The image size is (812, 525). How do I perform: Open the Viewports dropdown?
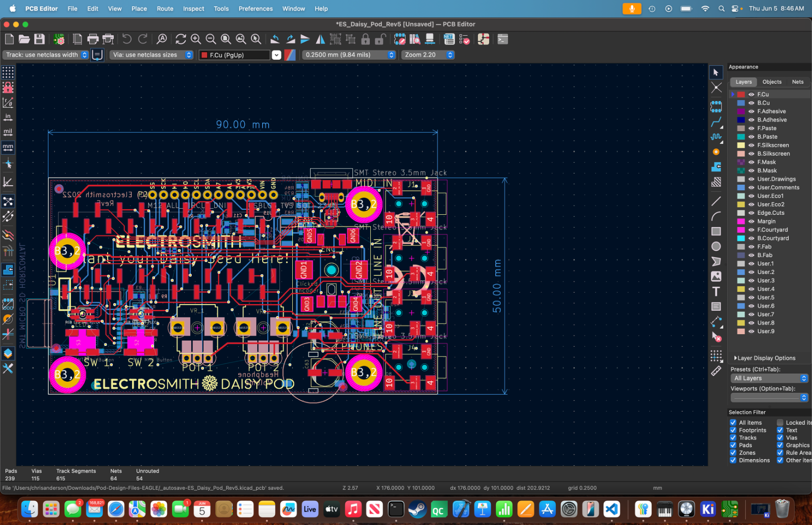(x=769, y=397)
